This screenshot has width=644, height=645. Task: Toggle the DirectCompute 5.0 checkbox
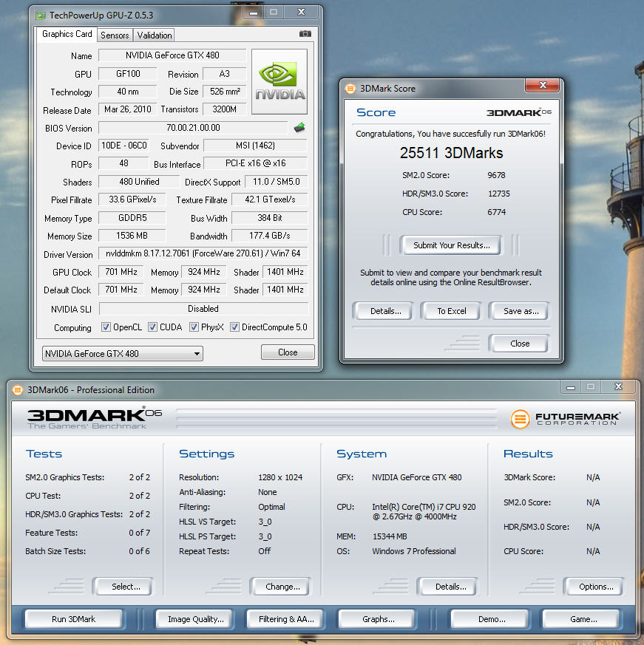(234, 327)
